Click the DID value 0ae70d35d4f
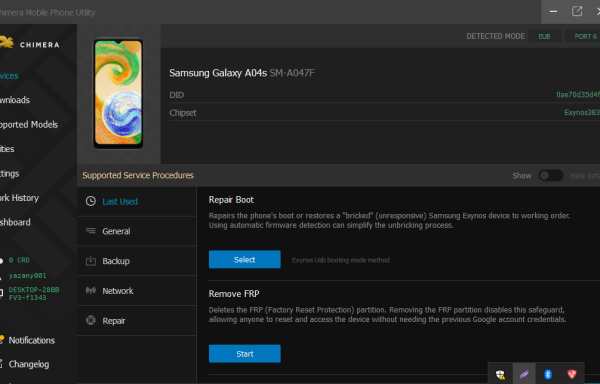600x384 pixels. click(578, 94)
